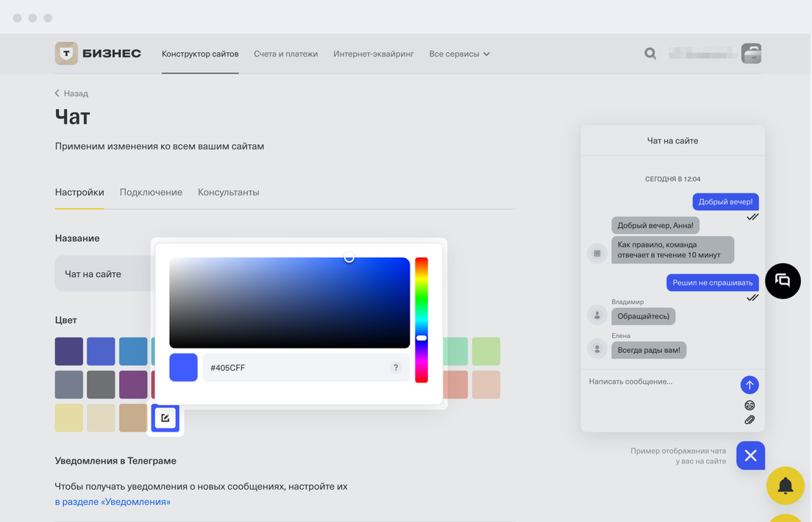Click the Чат на сайте preview header

[673, 140]
